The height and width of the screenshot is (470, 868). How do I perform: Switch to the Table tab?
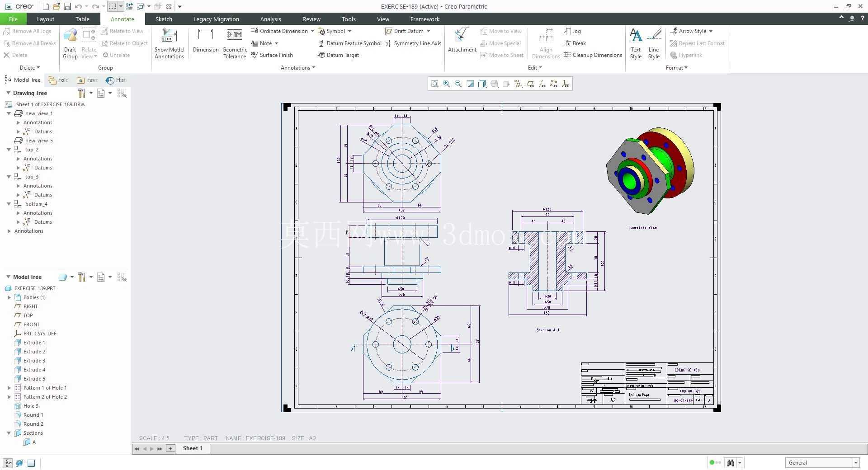82,19
